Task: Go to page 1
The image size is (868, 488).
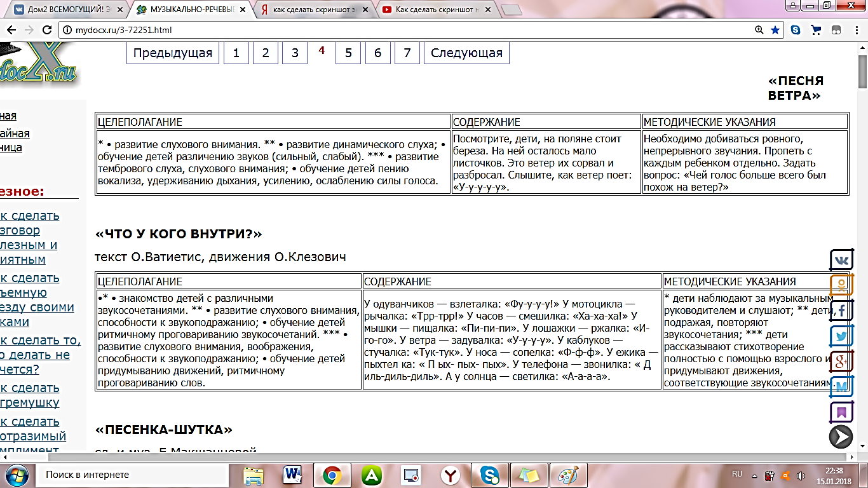Action: (236, 53)
